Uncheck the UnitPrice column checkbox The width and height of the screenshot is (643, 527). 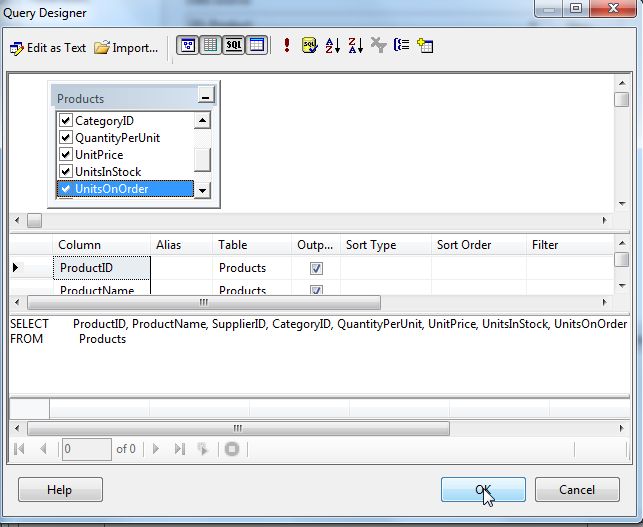click(x=66, y=154)
